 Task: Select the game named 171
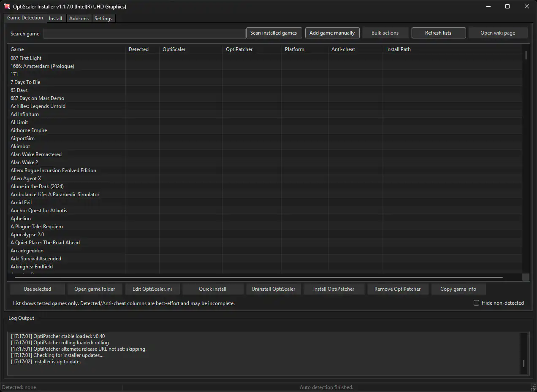(265, 74)
